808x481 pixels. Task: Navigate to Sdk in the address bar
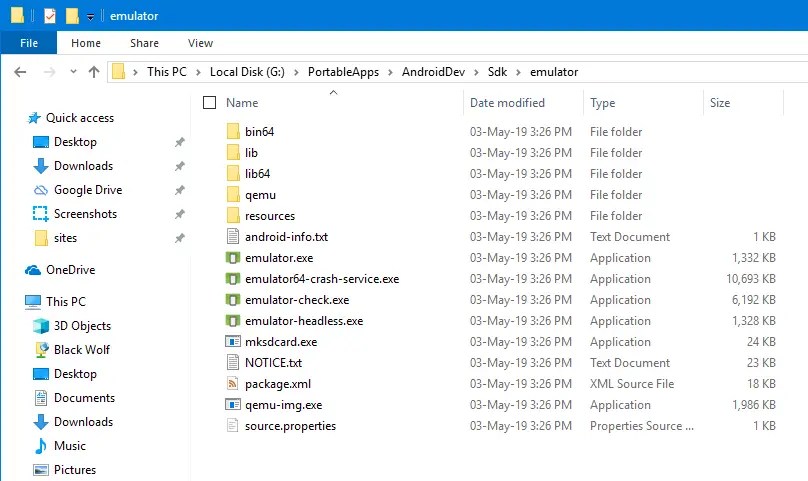coord(497,72)
